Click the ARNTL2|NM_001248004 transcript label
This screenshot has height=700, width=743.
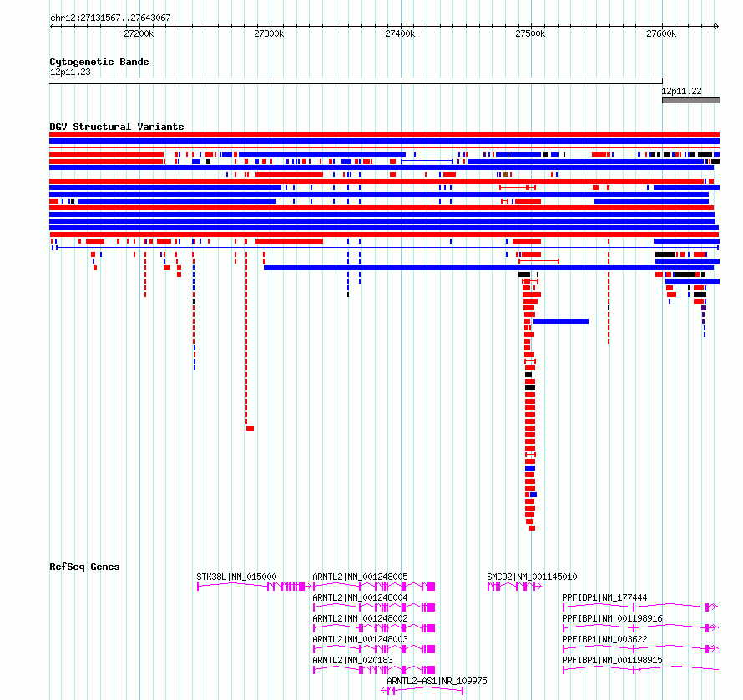pyautogui.click(x=360, y=597)
